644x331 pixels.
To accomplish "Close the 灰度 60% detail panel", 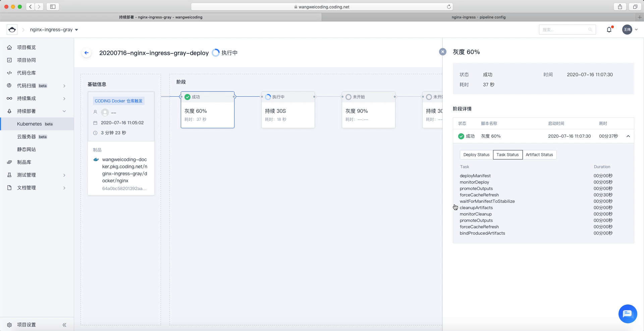I will pyautogui.click(x=443, y=52).
